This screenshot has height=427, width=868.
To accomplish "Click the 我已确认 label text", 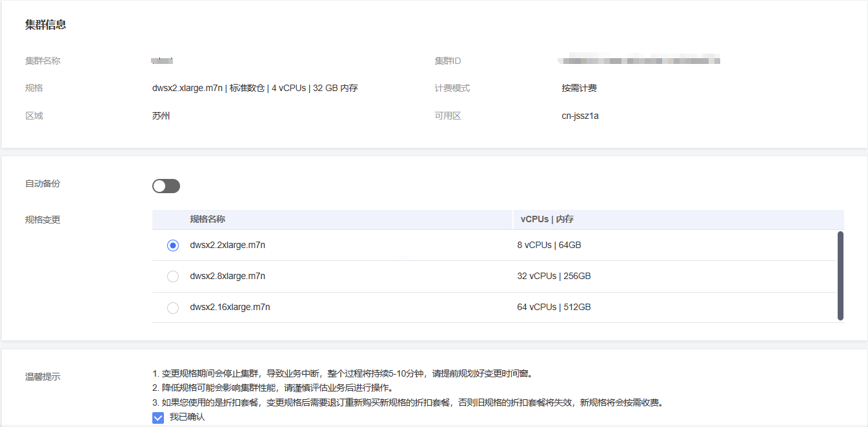I will pos(187,417).
